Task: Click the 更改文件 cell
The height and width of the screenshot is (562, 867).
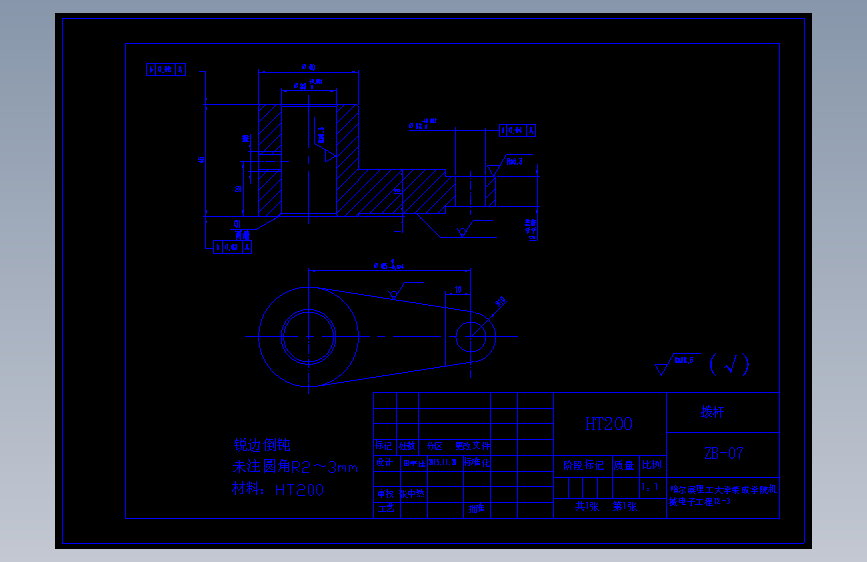Action: click(x=473, y=446)
